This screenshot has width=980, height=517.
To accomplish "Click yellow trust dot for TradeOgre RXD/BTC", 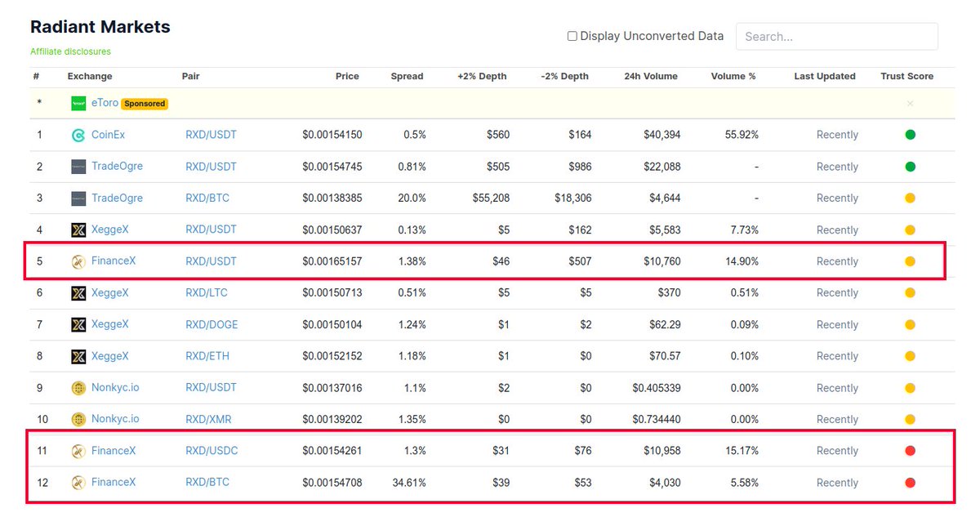I will point(910,198).
